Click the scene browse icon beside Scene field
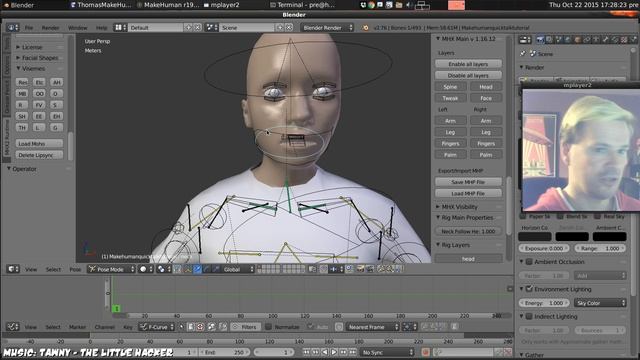The width and height of the screenshot is (640, 360). click(x=212, y=27)
